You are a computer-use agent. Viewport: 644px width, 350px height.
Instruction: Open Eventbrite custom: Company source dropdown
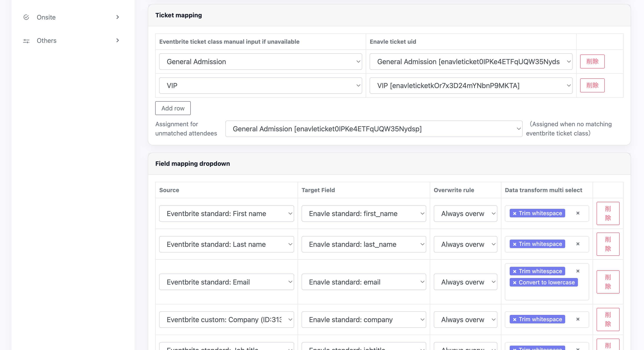(x=226, y=319)
